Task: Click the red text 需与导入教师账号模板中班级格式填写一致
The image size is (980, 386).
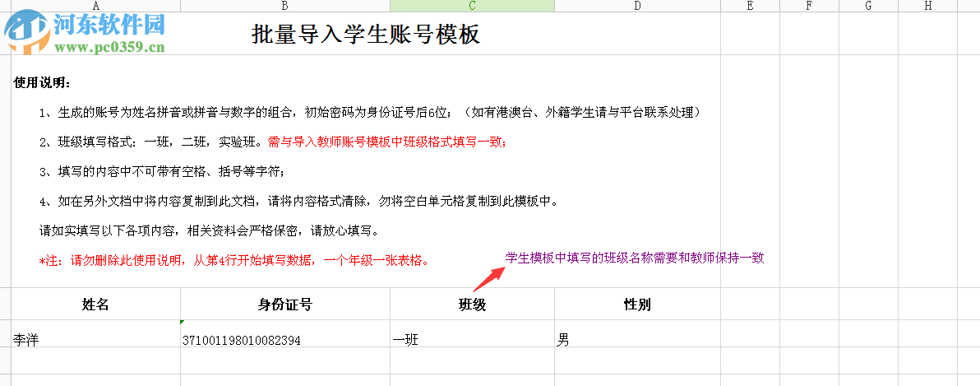Action: 387,142
